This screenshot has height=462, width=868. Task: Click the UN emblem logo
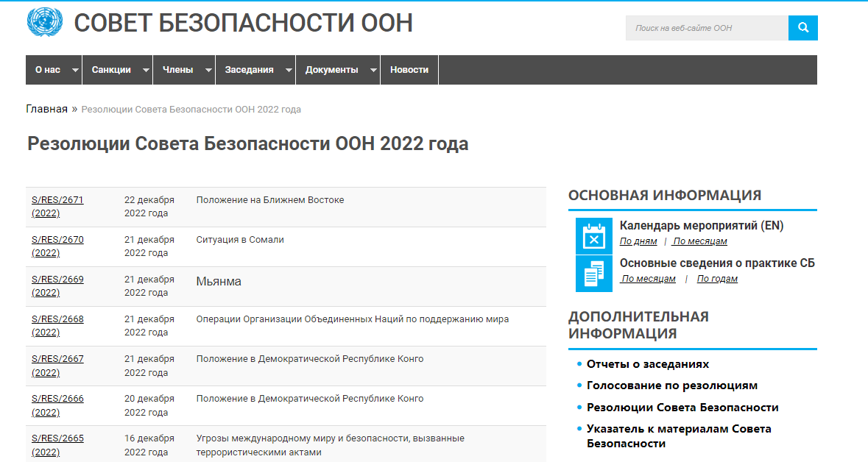click(x=45, y=22)
